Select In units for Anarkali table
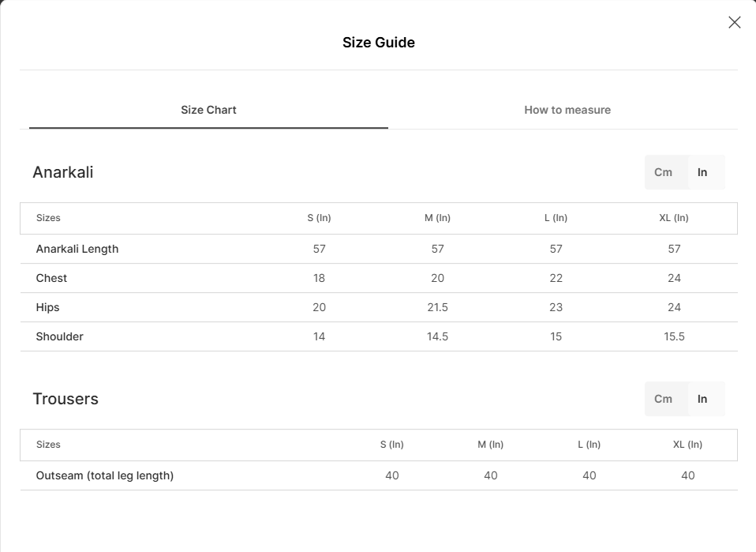Viewport: 756px width, 552px height. (702, 172)
